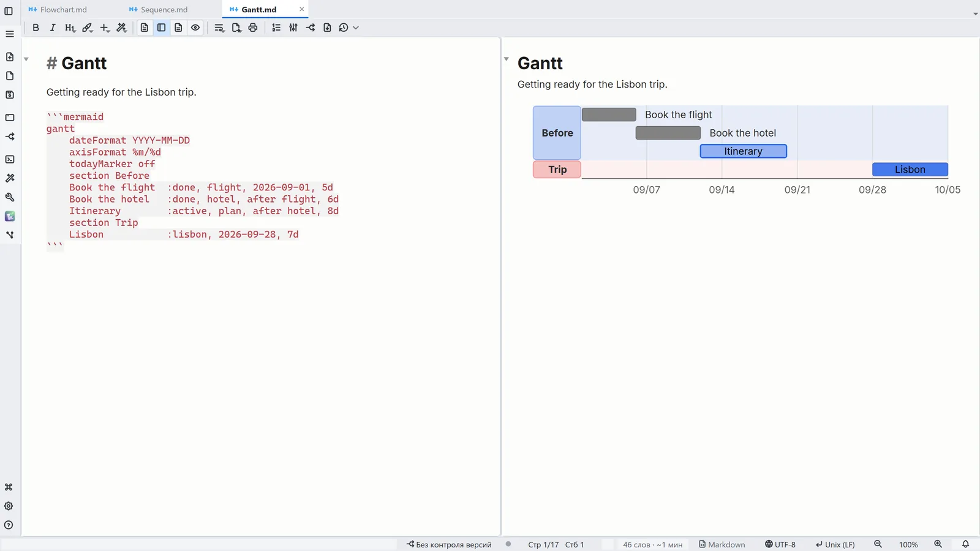The image size is (980, 551).
Task: Zoom out using status bar magnifier
Action: tap(878, 544)
